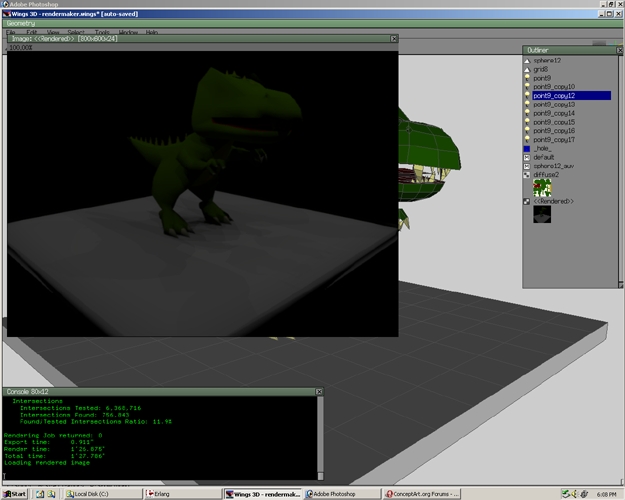Screen dimensions: 625x500
Task: Open the Help menu
Action: click(x=151, y=32)
